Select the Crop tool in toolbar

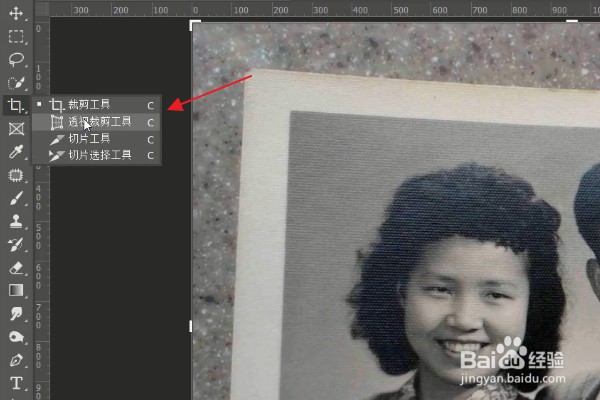pos(16,105)
